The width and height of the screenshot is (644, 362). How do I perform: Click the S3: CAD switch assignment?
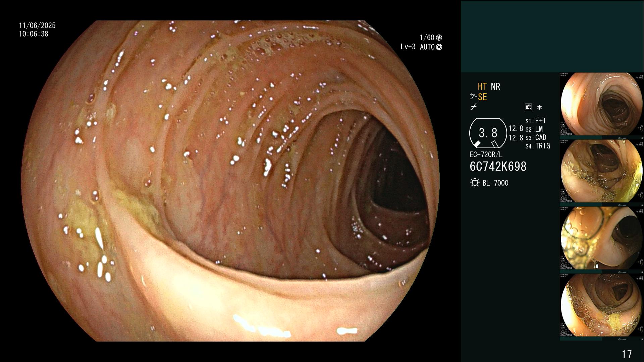tap(536, 137)
